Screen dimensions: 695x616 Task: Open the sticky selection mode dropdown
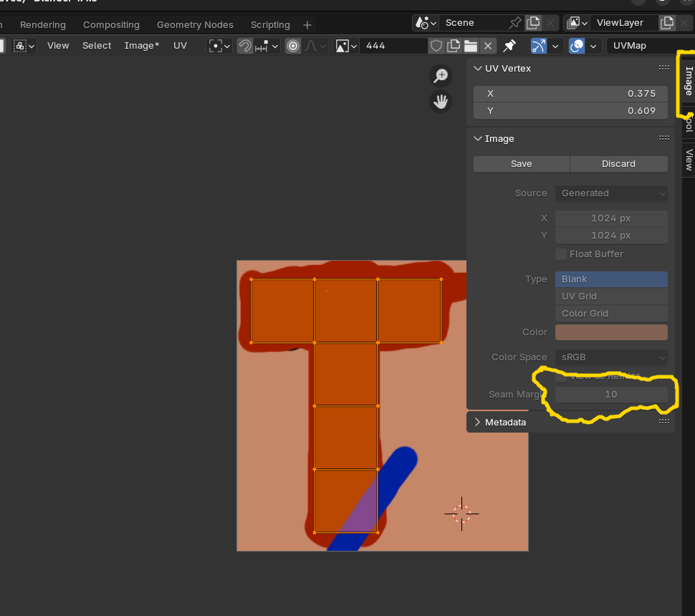coord(24,46)
